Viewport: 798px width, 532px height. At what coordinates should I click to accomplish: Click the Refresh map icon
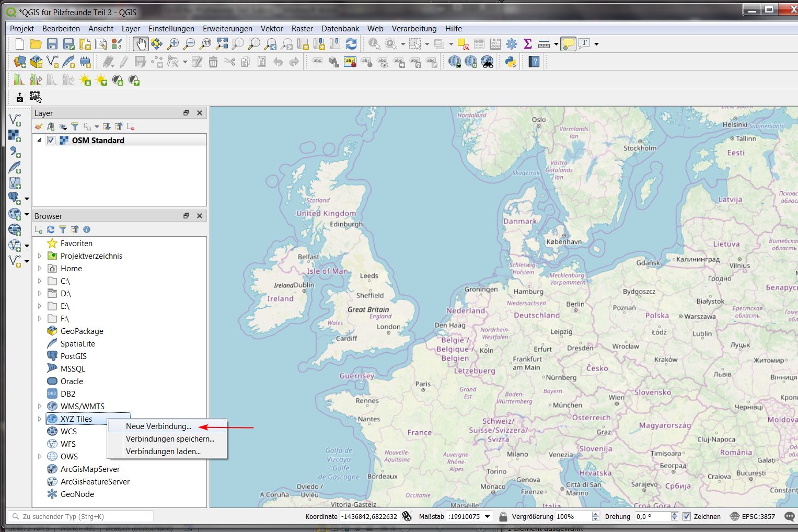[351, 44]
